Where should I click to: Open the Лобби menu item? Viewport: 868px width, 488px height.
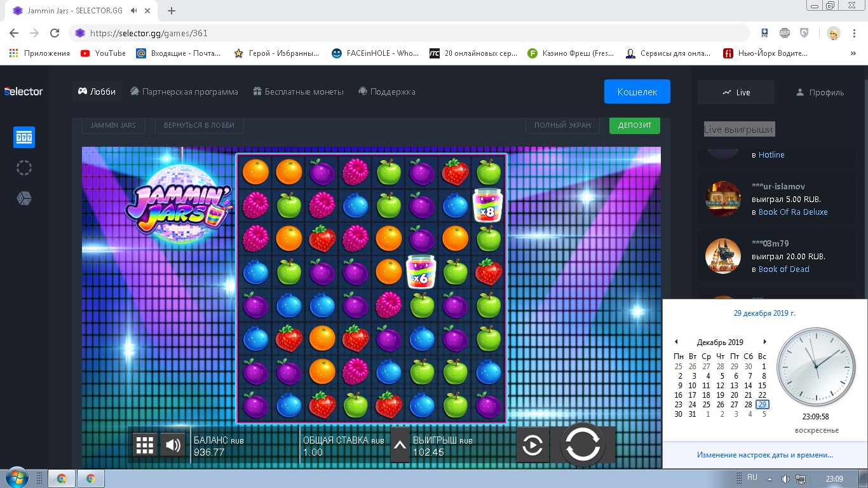(x=97, y=91)
